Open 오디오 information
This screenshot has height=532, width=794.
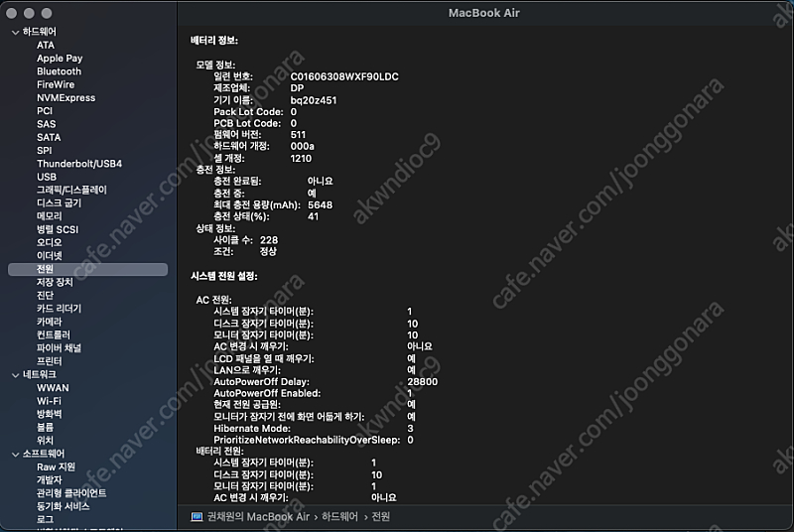[x=49, y=242]
